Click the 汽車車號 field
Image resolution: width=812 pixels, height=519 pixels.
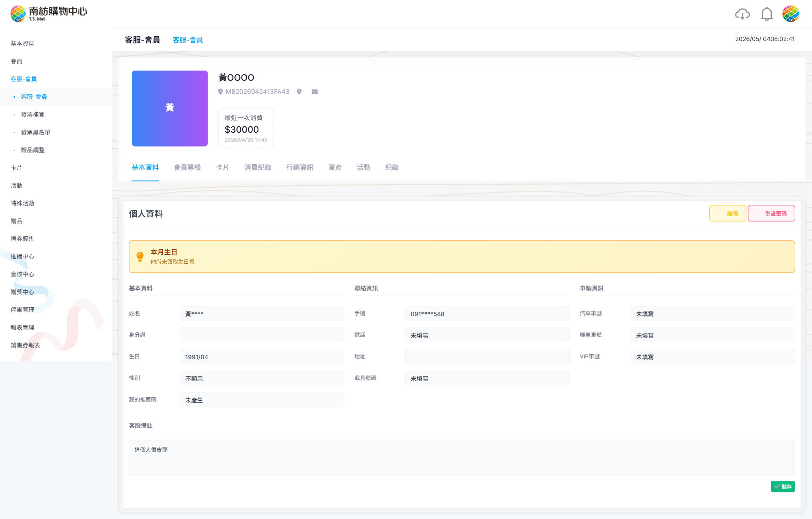tap(713, 314)
